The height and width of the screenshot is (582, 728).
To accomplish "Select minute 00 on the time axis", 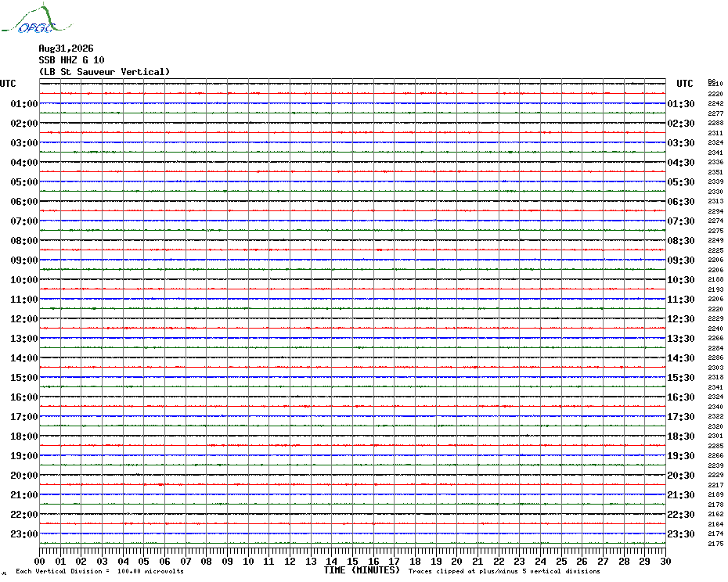I will 40,562.
